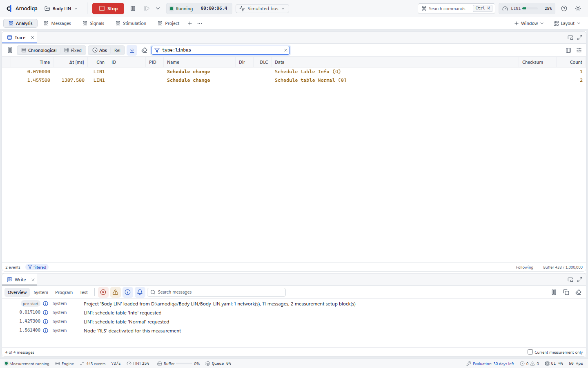Switch to the Messages tab

(x=58, y=23)
